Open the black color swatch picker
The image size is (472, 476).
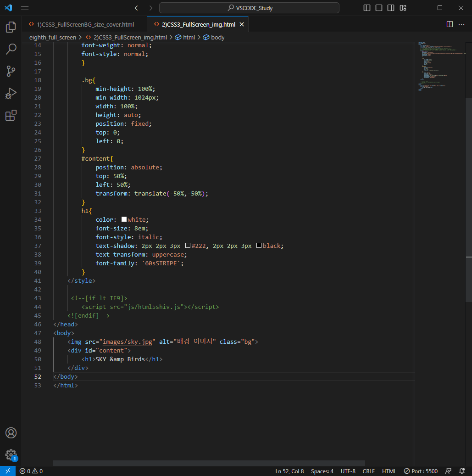pos(259,245)
